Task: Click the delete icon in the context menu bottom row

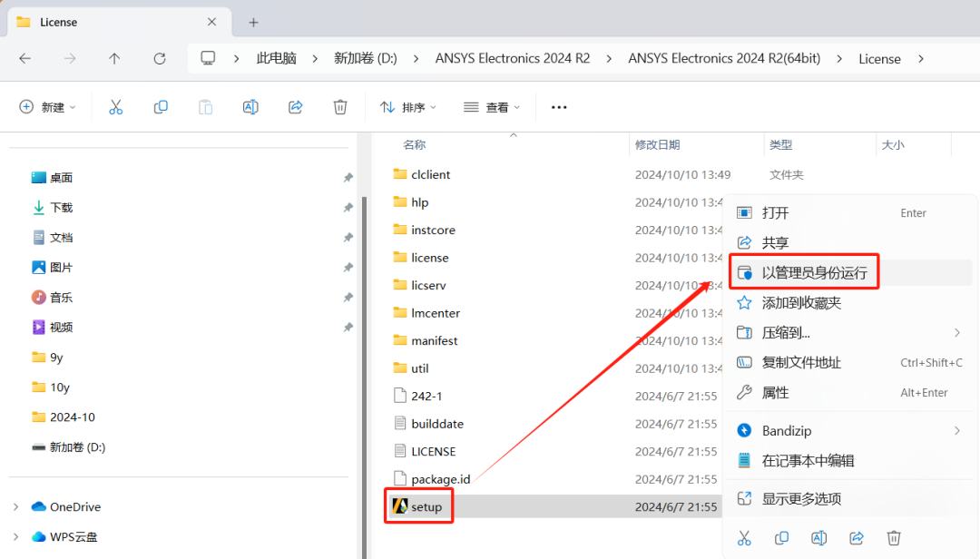Action: (x=894, y=538)
